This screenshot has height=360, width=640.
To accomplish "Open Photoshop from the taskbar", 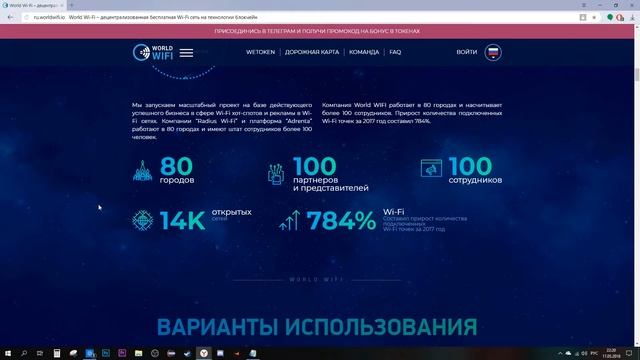I will [x=106, y=353].
